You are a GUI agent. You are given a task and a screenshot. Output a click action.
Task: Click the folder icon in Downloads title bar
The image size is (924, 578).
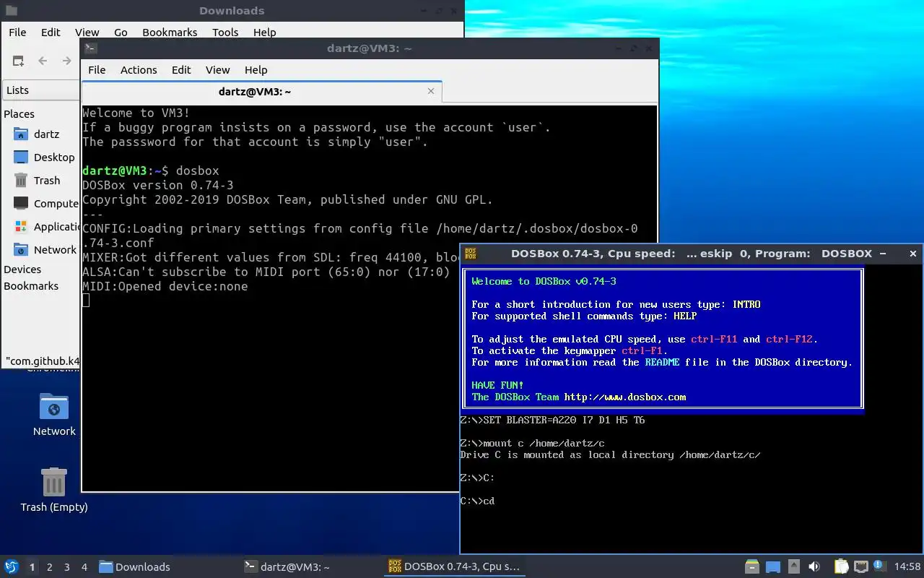click(x=11, y=11)
